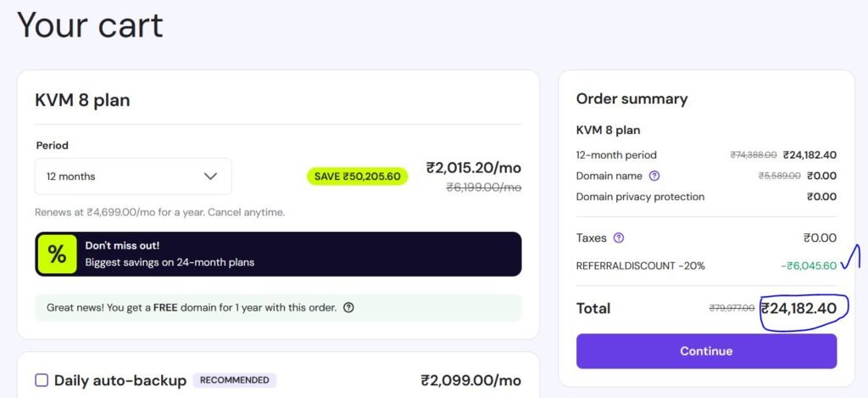Click the ₹2,015.20/mo plan price
Image resolution: width=868 pixels, height=398 pixels.
[x=473, y=167]
